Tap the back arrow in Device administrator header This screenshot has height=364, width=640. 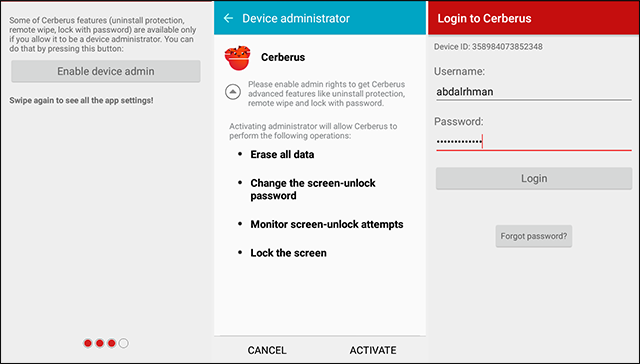(228, 18)
